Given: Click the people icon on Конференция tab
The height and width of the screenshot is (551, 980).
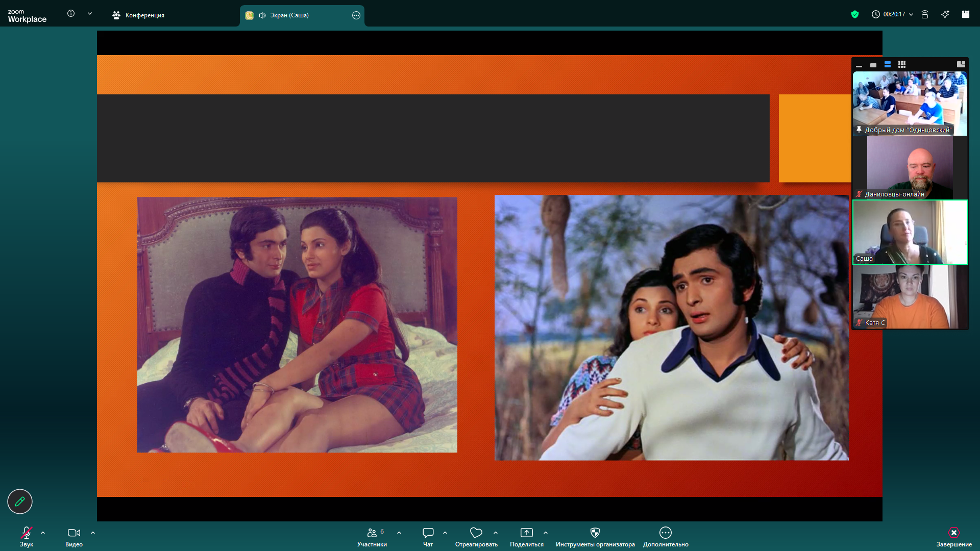Looking at the screenshot, I should [x=116, y=15].
